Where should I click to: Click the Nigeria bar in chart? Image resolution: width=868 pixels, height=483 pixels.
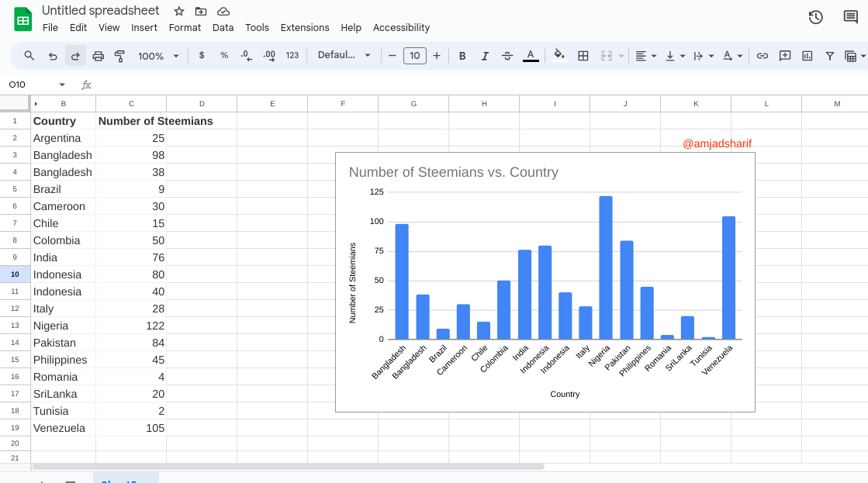click(x=606, y=267)
